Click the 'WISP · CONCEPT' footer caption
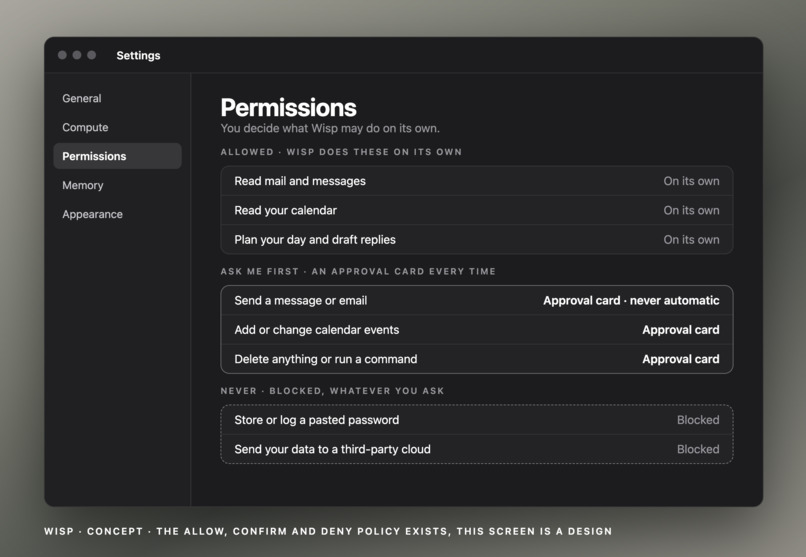This screenshot has width=806, height=557. [328, 531]
